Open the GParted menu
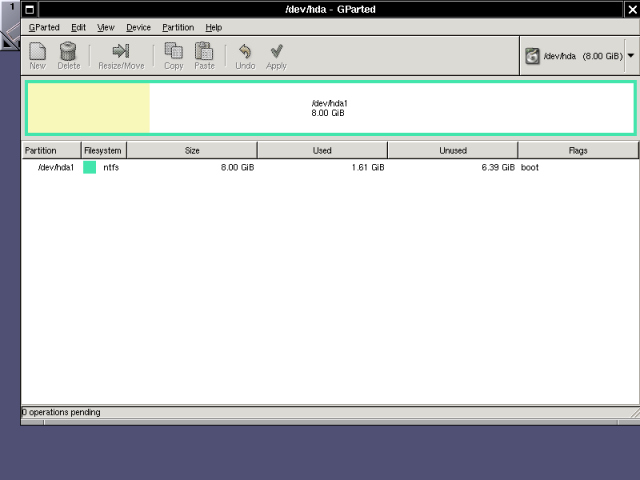Image resolution: width=640 pixels, height=480 pixels. (44, 27)
